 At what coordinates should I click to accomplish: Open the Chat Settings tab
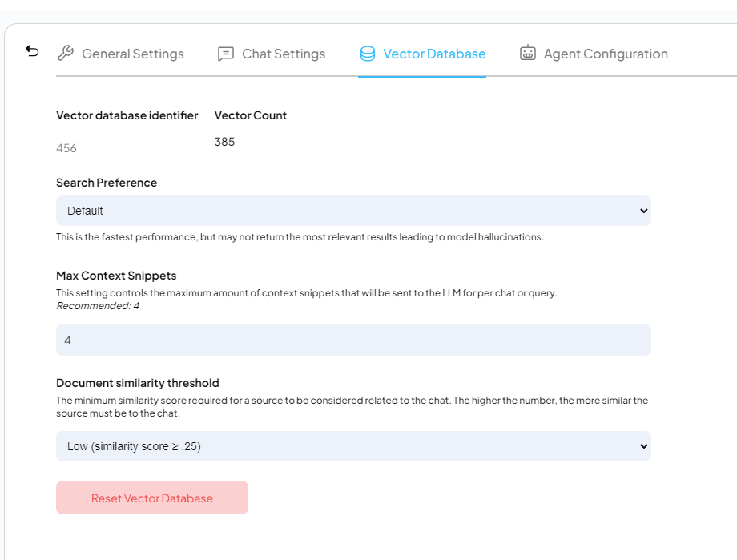284,54
